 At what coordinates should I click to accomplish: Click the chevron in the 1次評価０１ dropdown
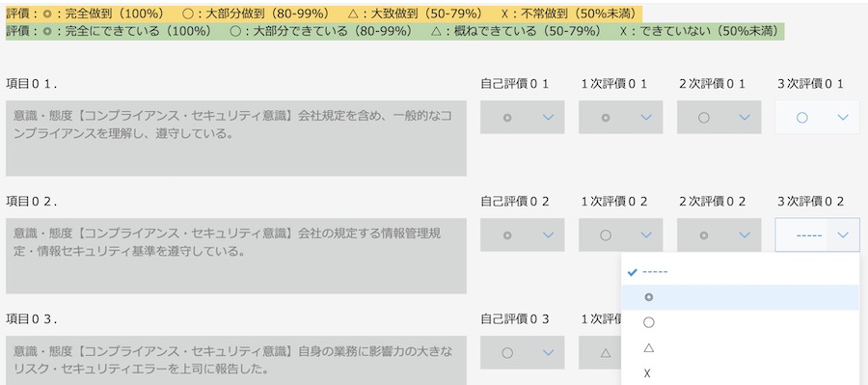point(646,117)
